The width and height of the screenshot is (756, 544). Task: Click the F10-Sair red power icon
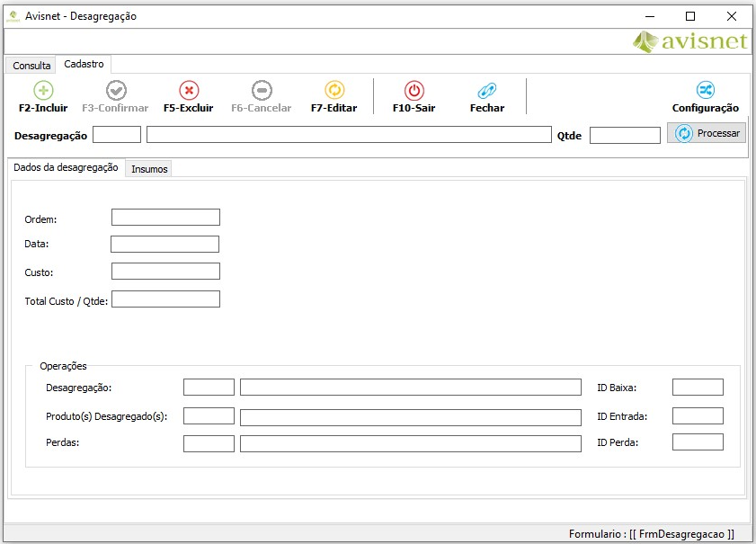[x=414, y=90]
